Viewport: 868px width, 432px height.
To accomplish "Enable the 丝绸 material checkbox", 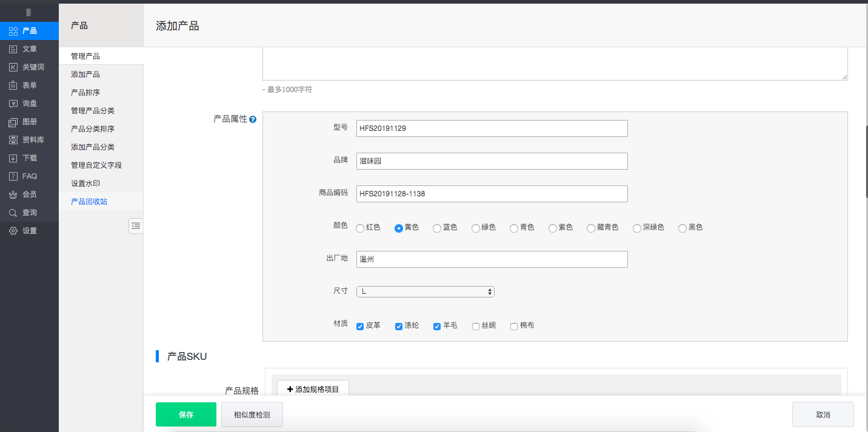I will click(476, 326).
